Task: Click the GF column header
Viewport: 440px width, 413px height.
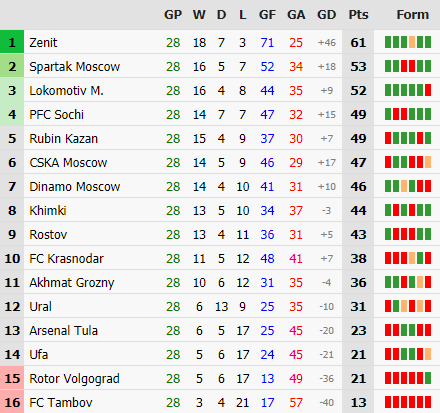Action: point(267,15)
